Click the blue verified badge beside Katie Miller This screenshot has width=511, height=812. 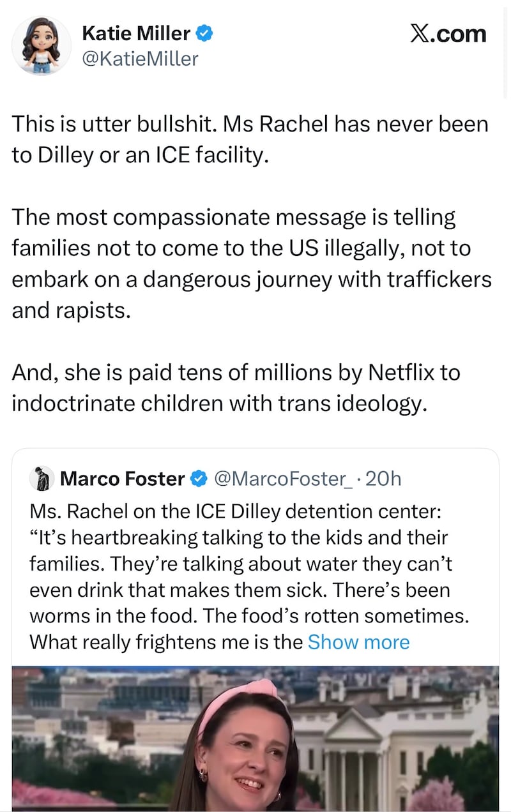point(204,33)
